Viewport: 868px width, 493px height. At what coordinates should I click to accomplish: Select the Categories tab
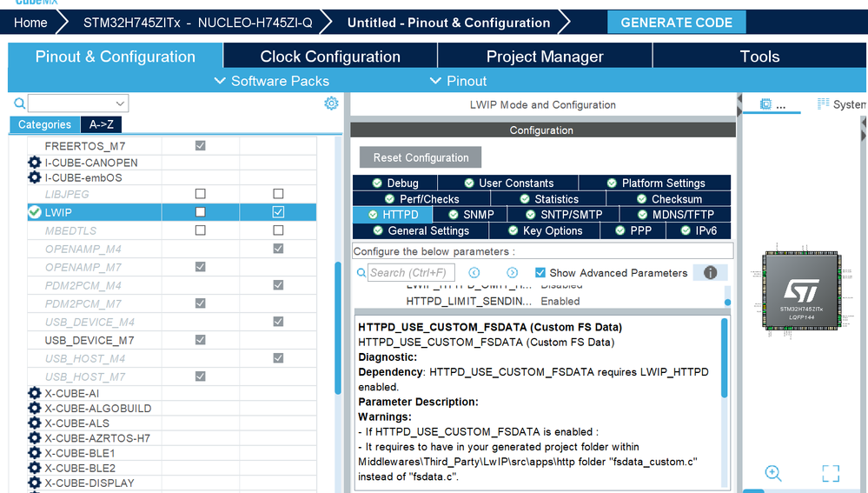(x=44, y=124)
